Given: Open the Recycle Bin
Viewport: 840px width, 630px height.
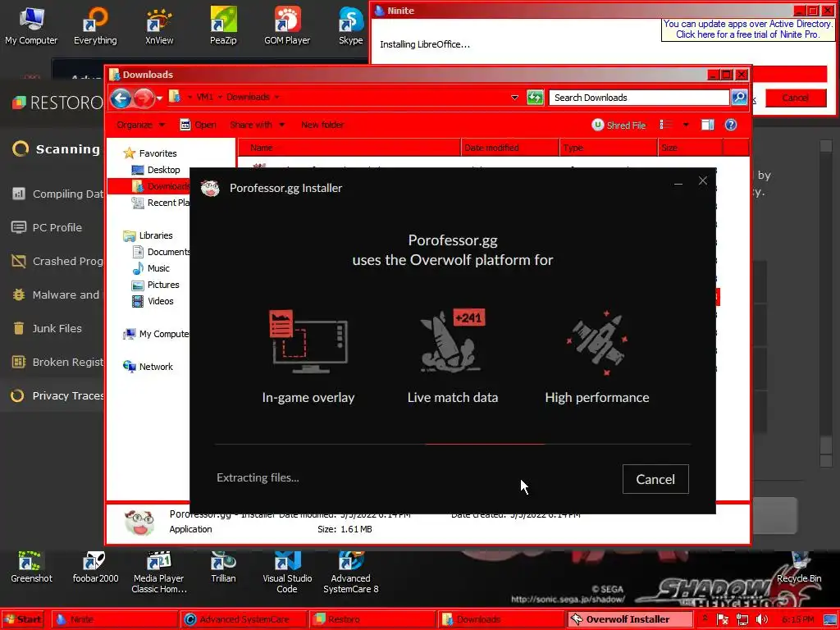Looking at the screenshot, I should click(x=799, y=568).
